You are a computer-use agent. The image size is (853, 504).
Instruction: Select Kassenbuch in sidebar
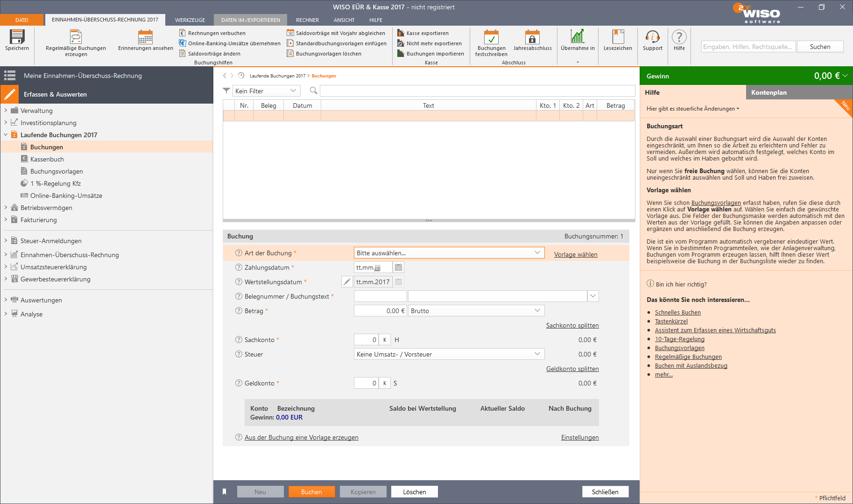click(x=47, y=159)
